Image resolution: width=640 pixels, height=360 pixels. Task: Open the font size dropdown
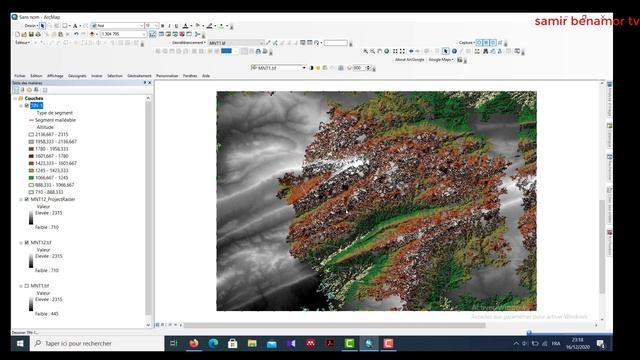point(156,26)
